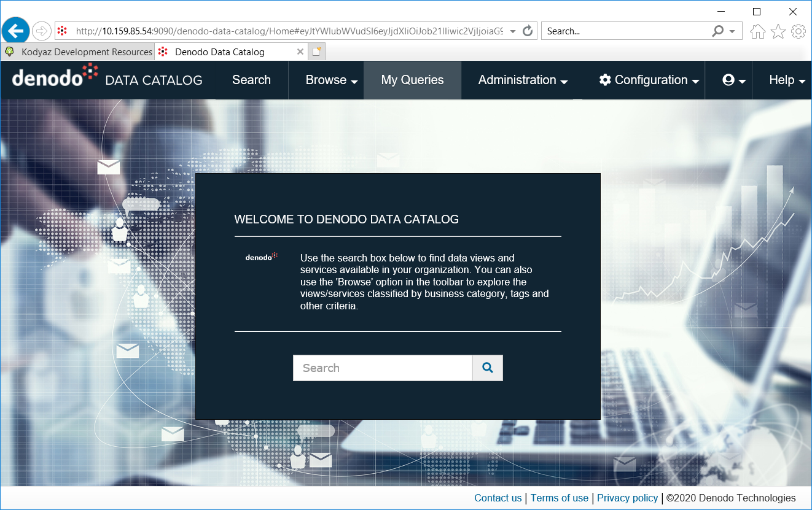The image size is (812, 510).
Task: Open browser Tools gear icon
Action: tap(798, 31)
